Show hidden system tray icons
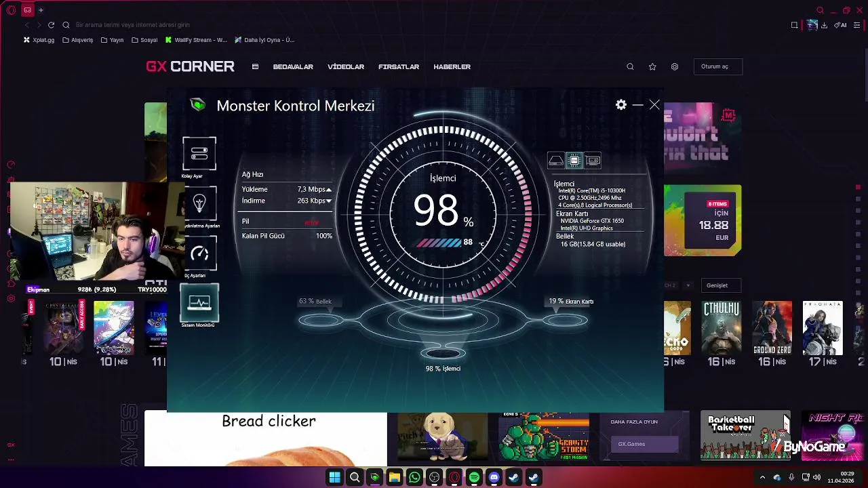 click(762, 478)
